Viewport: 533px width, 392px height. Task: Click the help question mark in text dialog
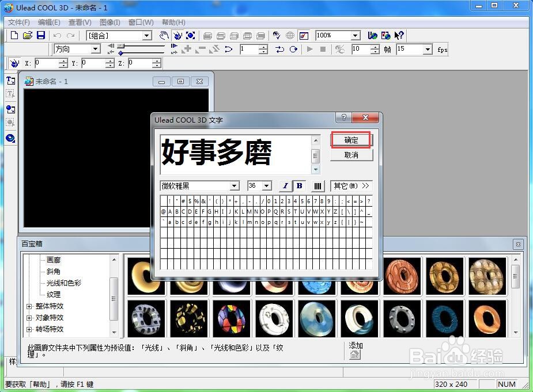pos(343,117)
